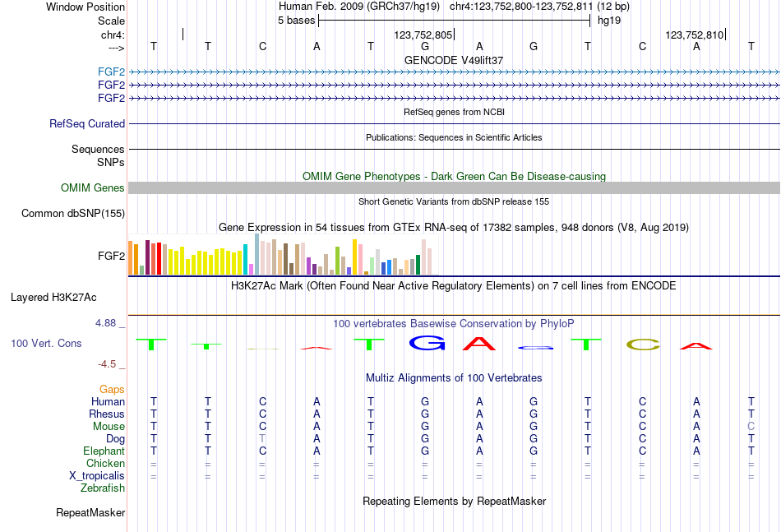Click the H3K27Ac Mark ENCODE track title

pyautogui.click(x=454, y=286)
